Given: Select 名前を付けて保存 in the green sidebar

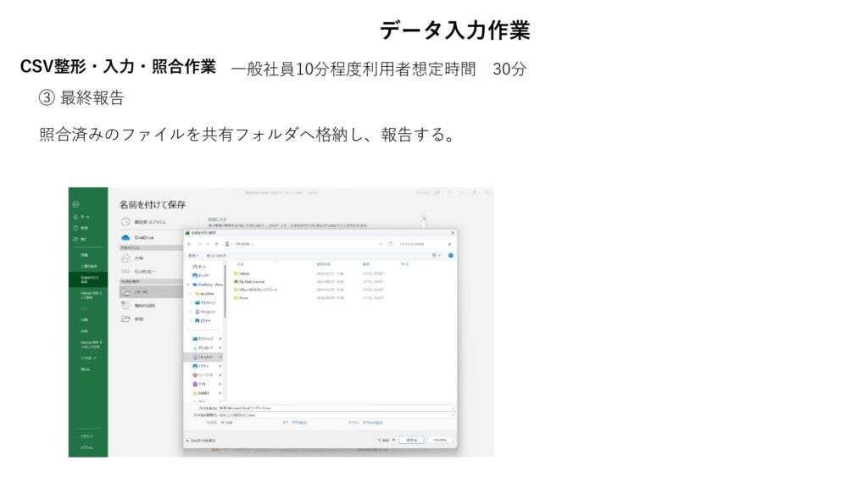Looking at the screenshot, I should [x=88, y=279].
